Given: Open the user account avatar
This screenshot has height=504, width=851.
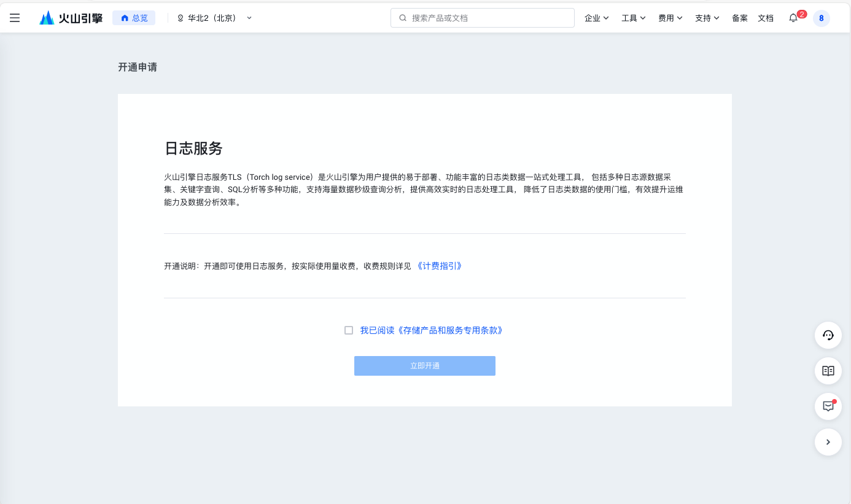Looking at the screenshot, I should pyautogui.click(x=822, y=18).
